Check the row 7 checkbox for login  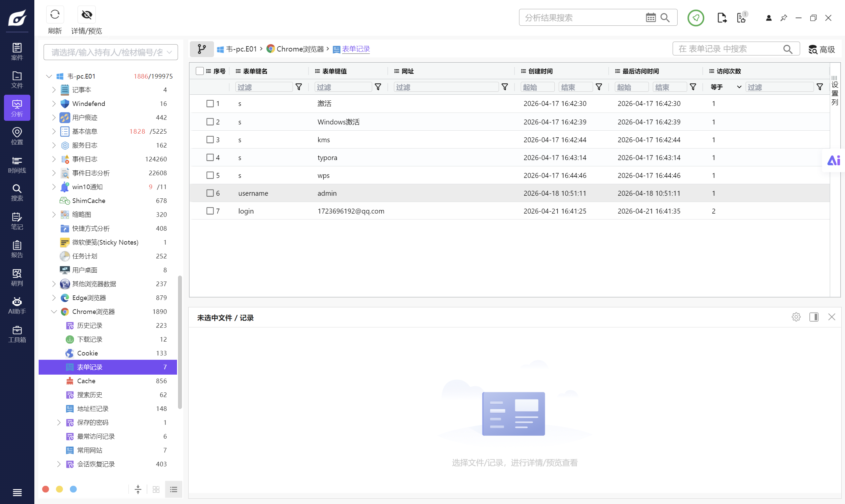[x=210, y=211]
